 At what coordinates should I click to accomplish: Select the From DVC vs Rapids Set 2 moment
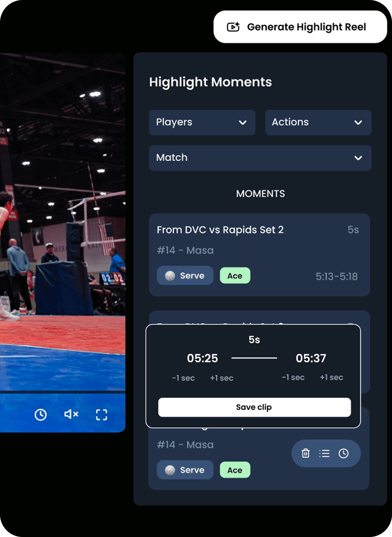259,255
